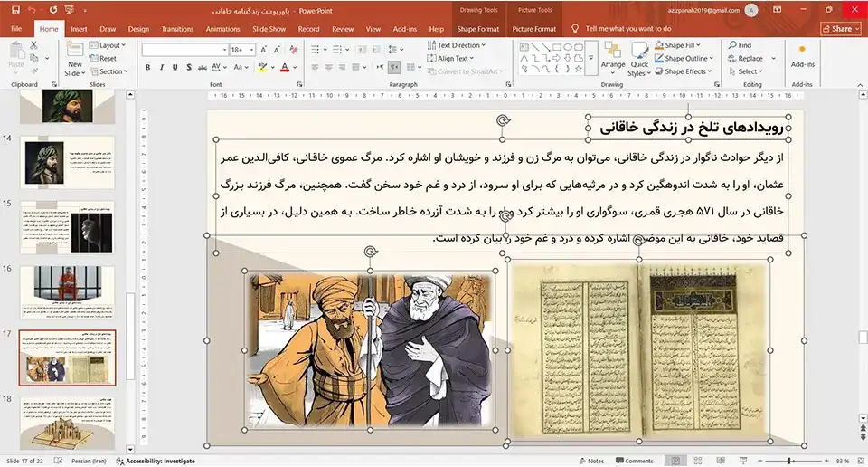Click Decrease Font Size icon
The image size is (868, 467).
277,50
